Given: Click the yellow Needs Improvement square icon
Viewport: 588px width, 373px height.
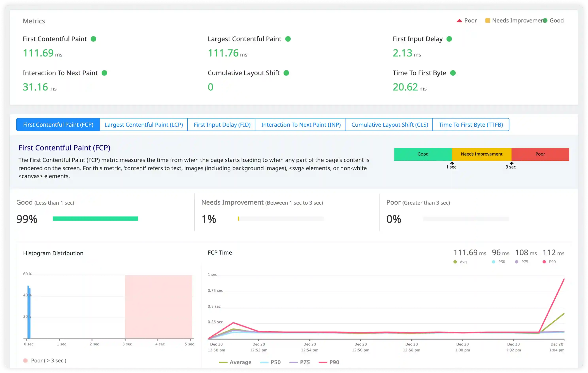Looking at the screenshot, I should (487, 21).
